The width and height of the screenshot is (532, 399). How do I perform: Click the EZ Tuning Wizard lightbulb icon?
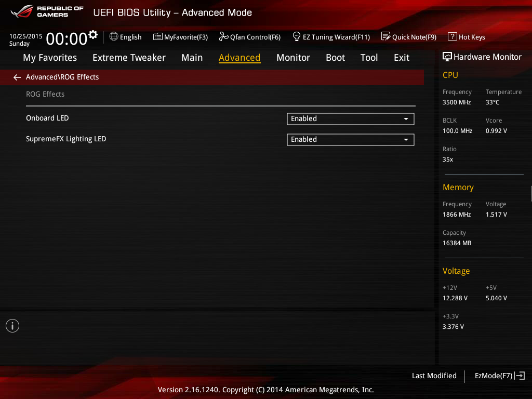pos(297,36)
